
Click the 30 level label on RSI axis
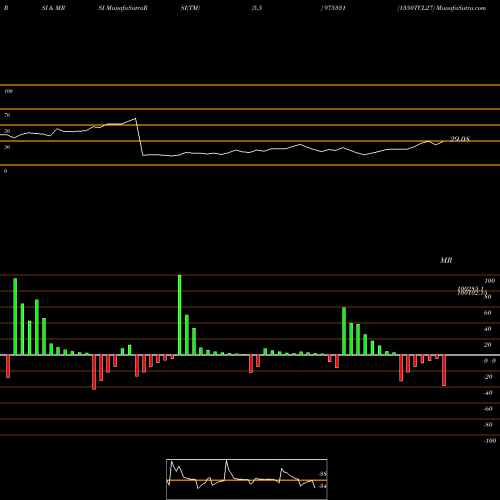point(7,147)
